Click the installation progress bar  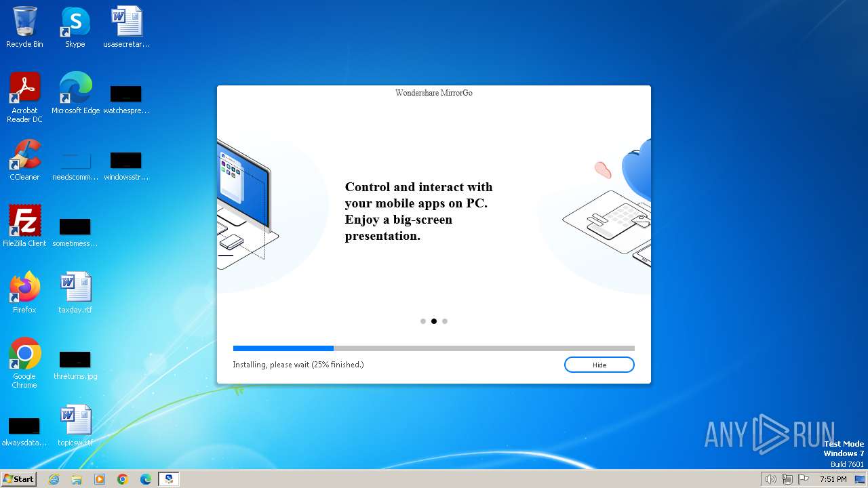434,348
